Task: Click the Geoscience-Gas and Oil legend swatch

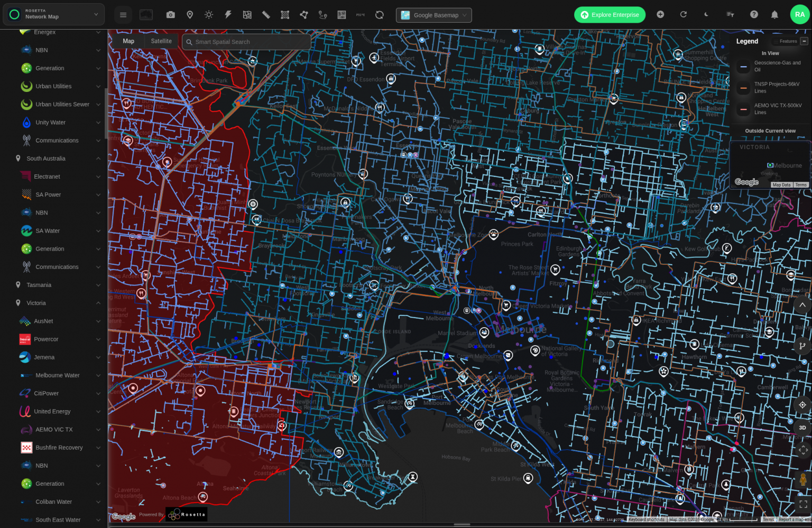Action: pos(744,67)
